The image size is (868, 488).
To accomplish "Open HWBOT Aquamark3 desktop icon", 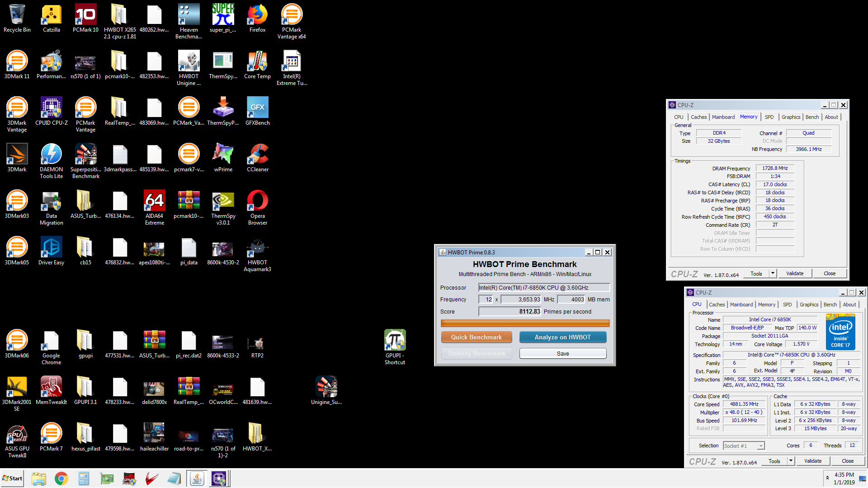I will [257, 254].
